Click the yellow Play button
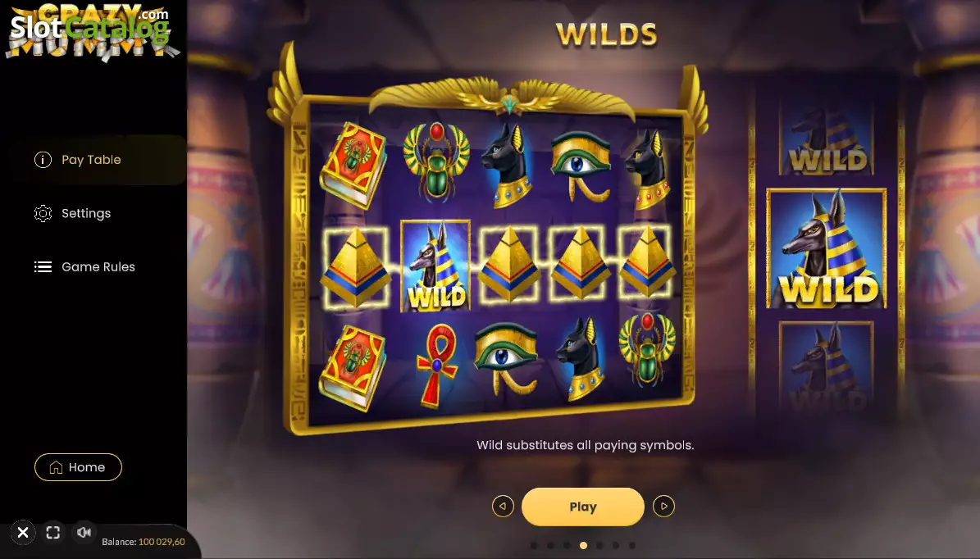980x559 pixels. [582, 507]
